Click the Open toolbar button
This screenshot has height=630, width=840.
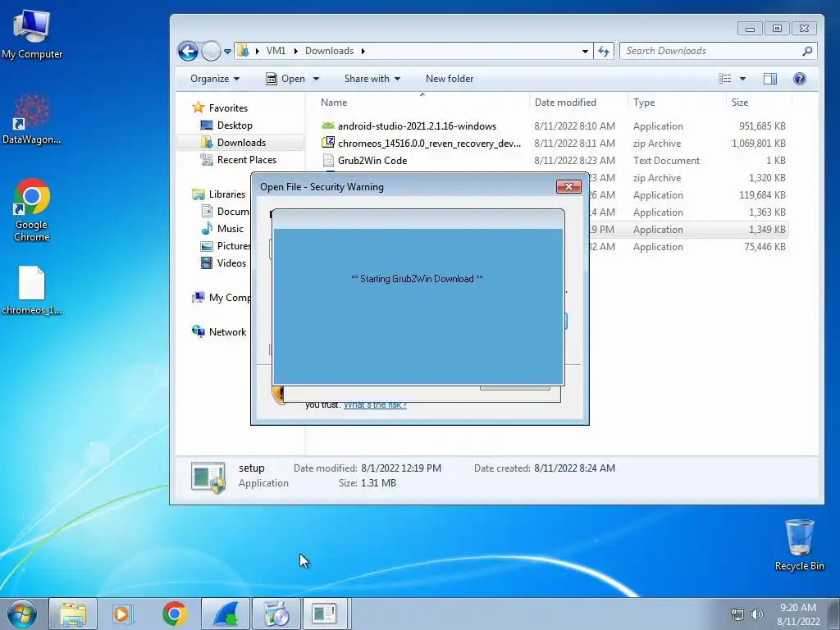286,79
